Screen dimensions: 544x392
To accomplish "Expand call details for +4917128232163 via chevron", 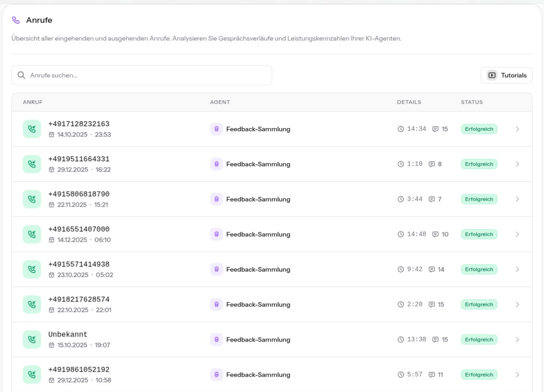I will pyautogui.click(x=517, y=129).
